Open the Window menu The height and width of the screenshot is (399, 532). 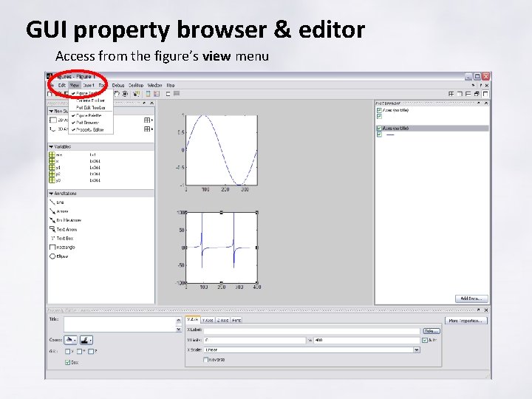click(154, 86)
